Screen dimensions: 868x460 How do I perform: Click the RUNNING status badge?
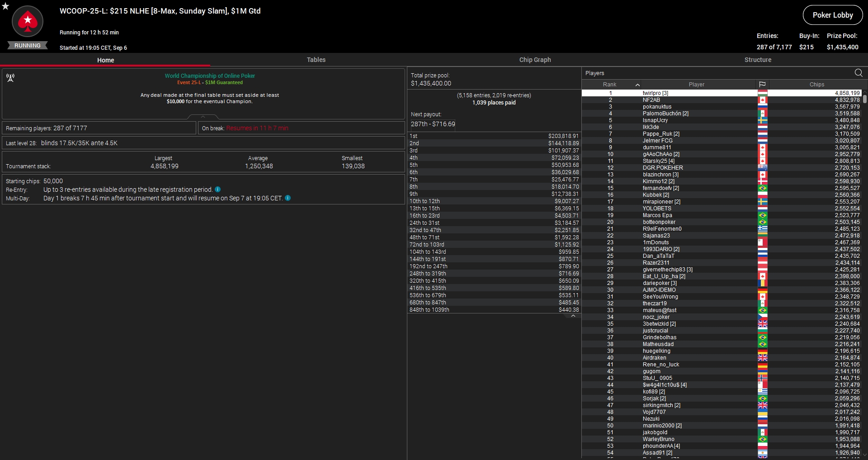click(28, 46)
